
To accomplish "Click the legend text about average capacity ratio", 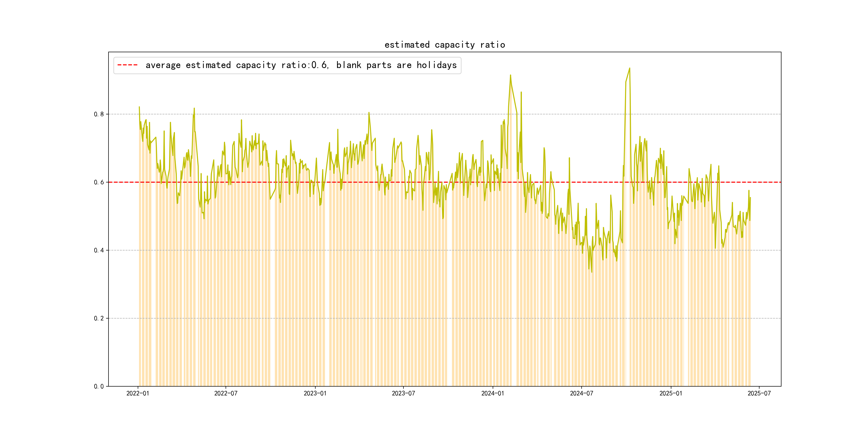I will 301,65.
